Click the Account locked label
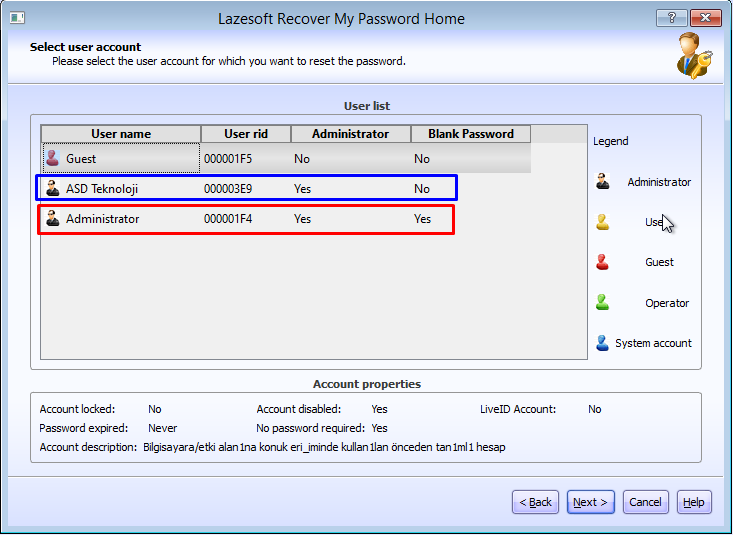The image size is (733, 535). [77, 409]
